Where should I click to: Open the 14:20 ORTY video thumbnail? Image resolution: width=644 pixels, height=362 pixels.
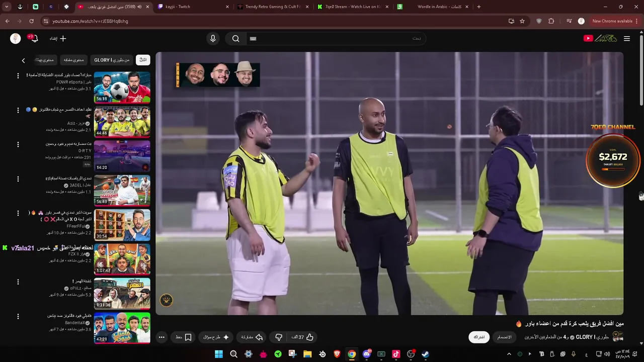point(122,156)
